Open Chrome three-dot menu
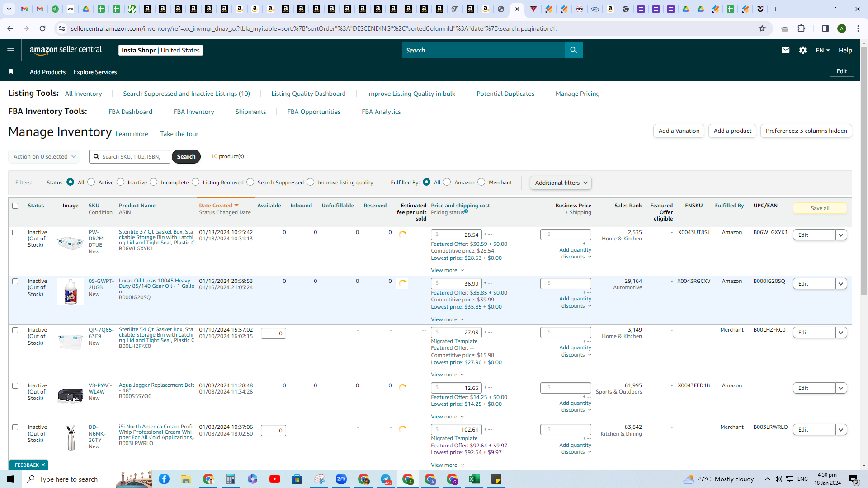 [858, 28]
